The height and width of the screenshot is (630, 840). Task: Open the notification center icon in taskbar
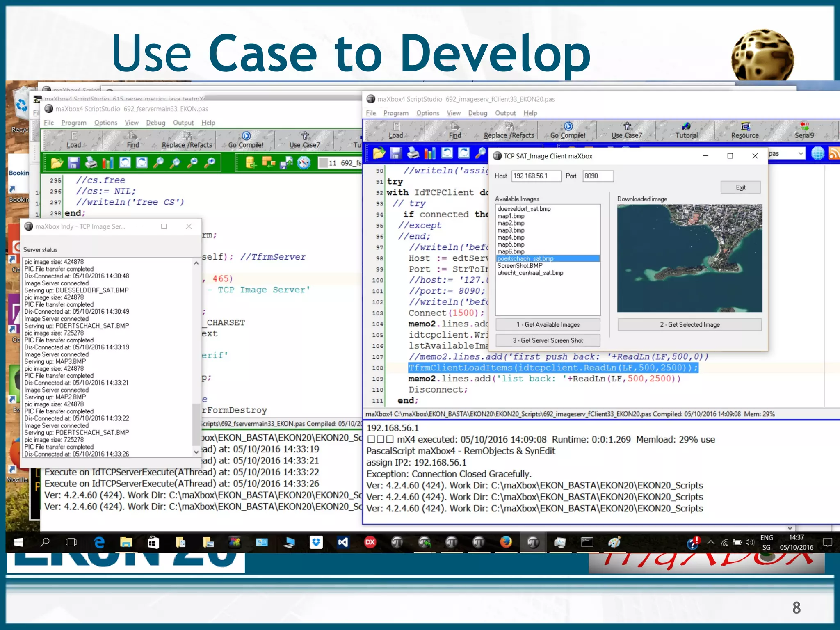[x=828, y=542]
